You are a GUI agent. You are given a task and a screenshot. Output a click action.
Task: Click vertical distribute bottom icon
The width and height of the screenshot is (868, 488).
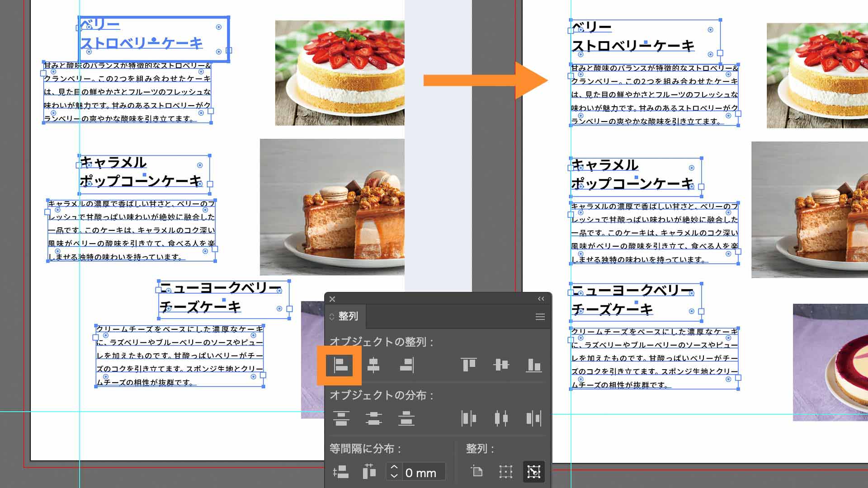pos(406,418)
